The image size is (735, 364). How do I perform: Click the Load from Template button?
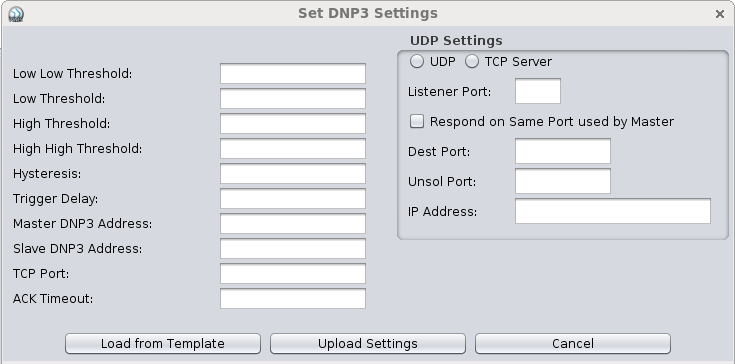pos(163,344)
